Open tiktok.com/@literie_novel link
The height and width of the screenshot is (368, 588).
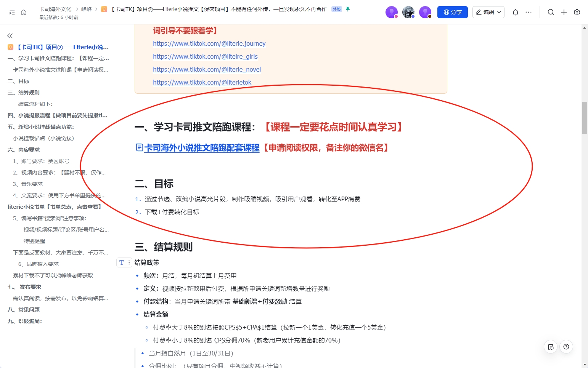tap(207, 69)
